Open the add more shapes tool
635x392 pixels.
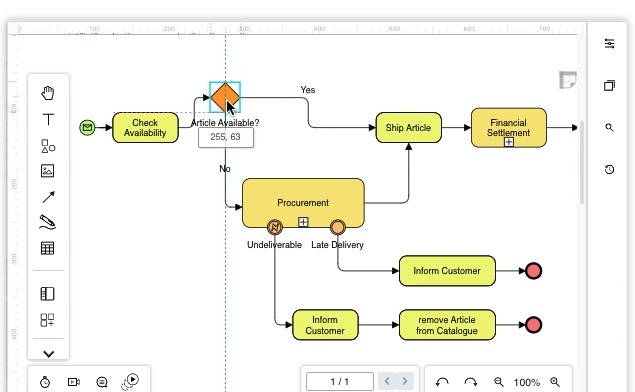(x=47, y=320)
